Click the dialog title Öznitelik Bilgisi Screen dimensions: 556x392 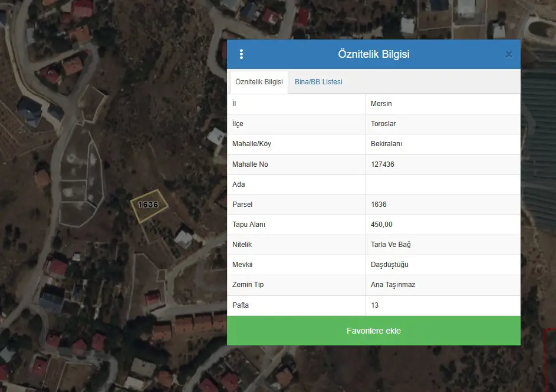point(374,54)
